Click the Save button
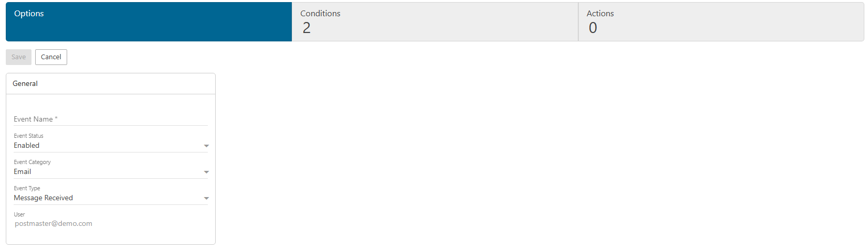The width and height of the screenshot is (868, 250). click(x=18, y=57)
